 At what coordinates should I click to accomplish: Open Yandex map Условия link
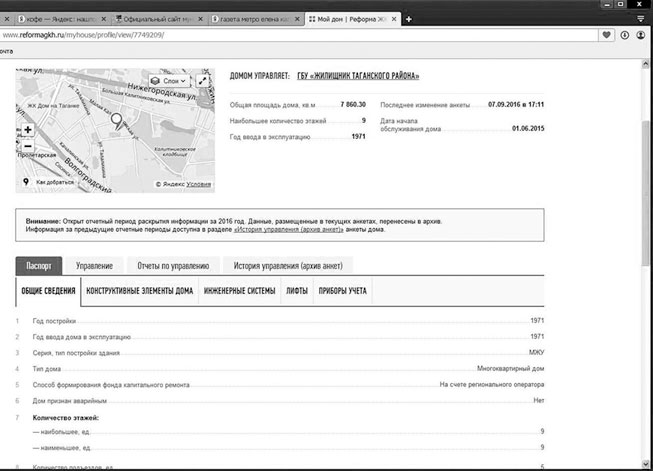pyautogui.click(x=199, y=184)
